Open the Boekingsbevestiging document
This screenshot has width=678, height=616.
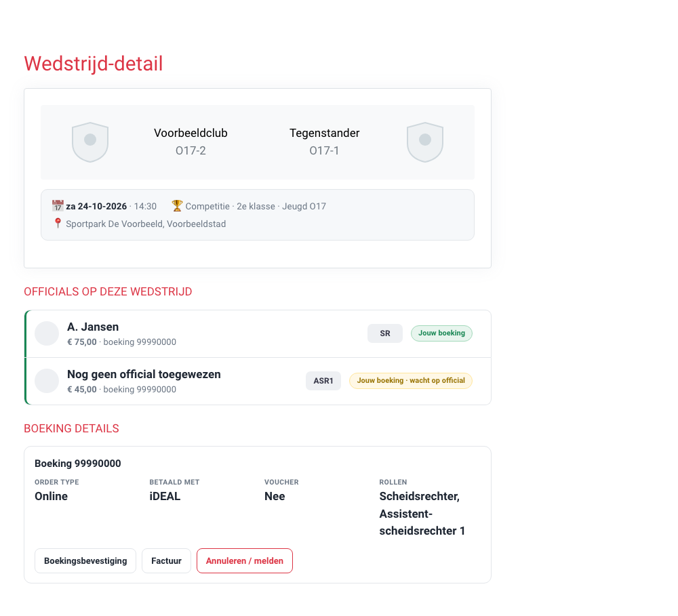[x=85, y=560]
